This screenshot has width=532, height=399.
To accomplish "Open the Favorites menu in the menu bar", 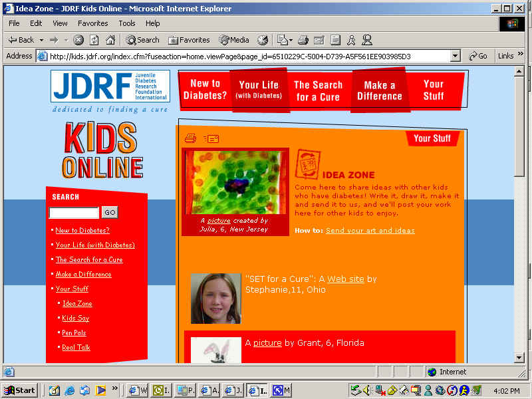I will (x=92, y=23).
